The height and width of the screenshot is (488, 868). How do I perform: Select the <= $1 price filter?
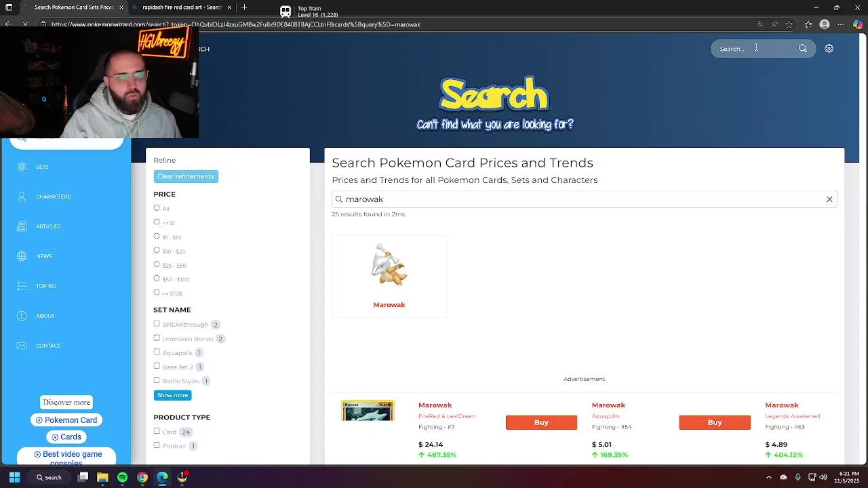point(157,222)
